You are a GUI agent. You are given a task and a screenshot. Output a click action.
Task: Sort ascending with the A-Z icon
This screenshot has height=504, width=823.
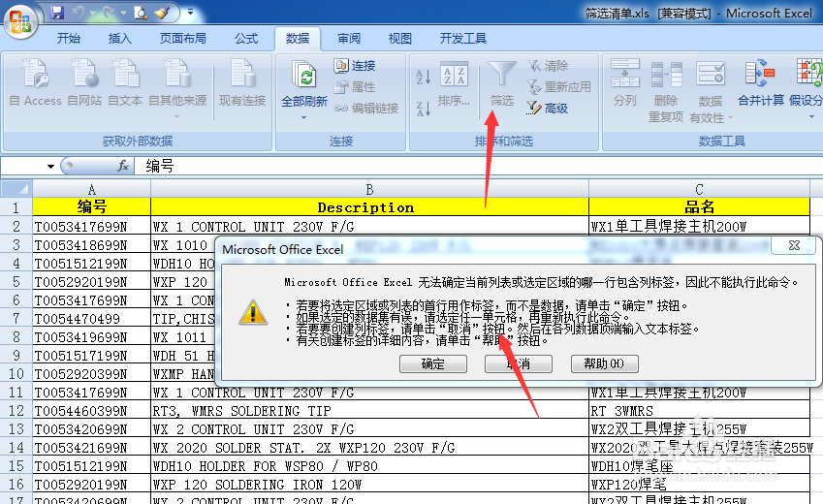(423, 77)
